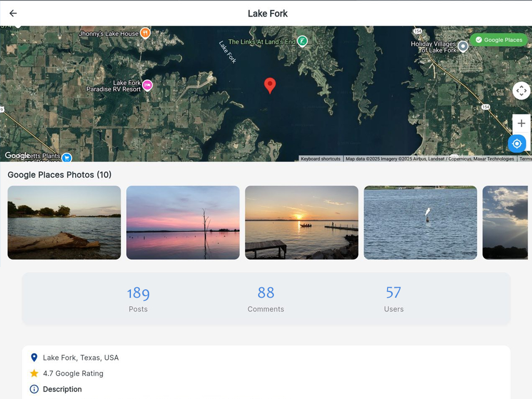The width and height of the screenshot is (532, 399).
Task: Open Jhonny's Lake House restaurant marker
Action: coord(145,33)
